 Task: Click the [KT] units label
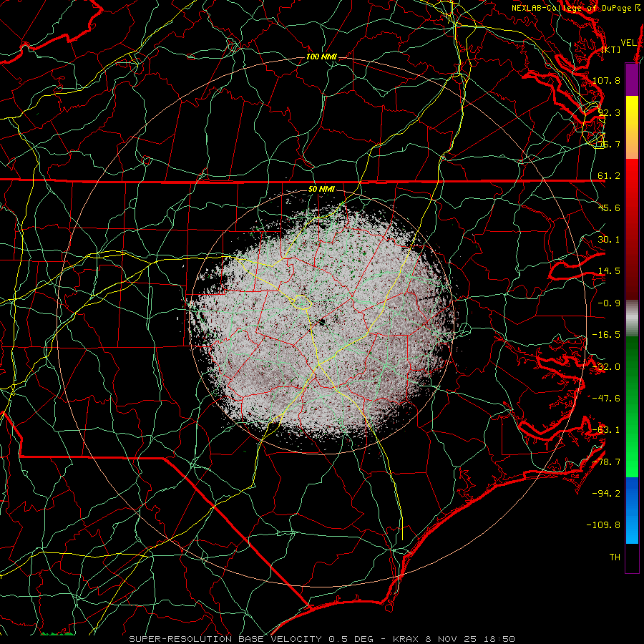click(x=611, y=49)
